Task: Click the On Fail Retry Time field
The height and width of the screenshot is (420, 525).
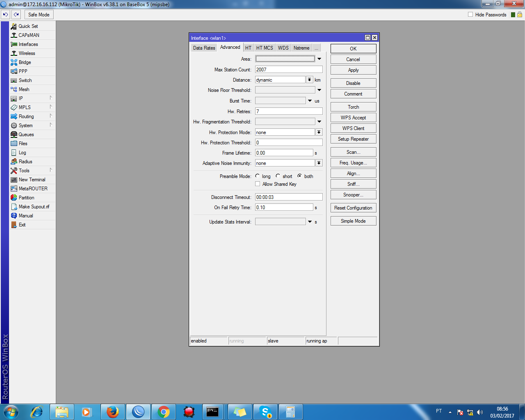Action: click(x=284, y=208)
